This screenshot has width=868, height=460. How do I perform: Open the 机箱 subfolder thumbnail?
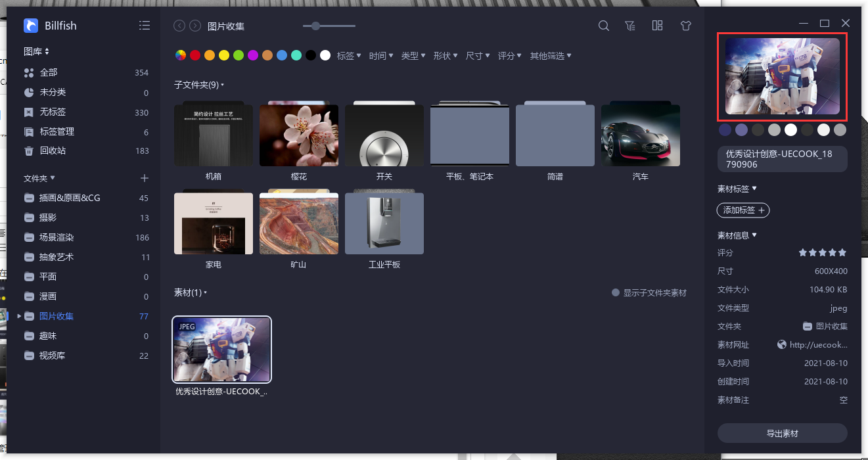pyautogui.click(x=214, y=135)
